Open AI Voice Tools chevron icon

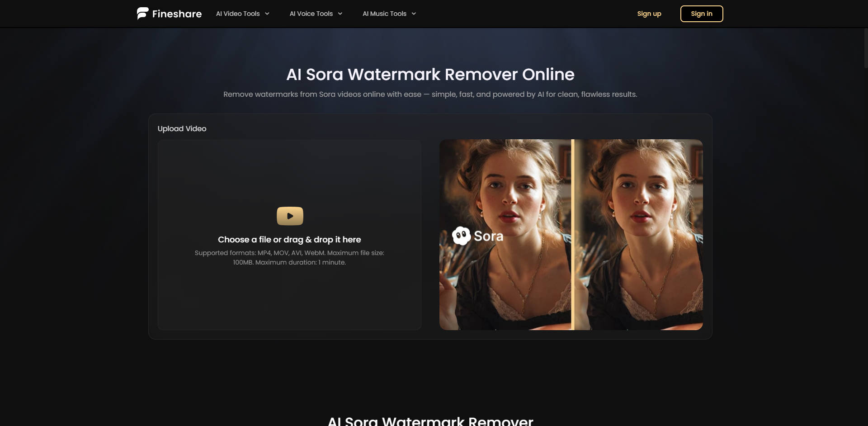[340, 14]
